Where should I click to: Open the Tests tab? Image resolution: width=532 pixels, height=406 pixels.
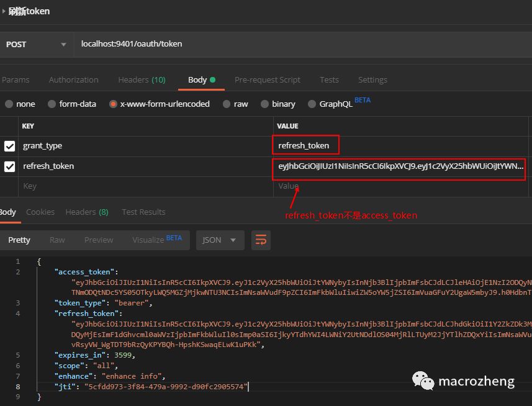point(329,80)
